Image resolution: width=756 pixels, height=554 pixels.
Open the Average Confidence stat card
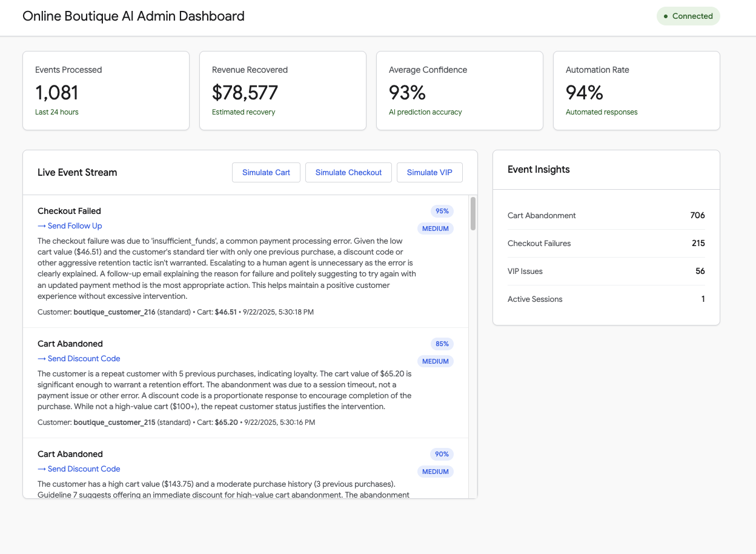460,90
